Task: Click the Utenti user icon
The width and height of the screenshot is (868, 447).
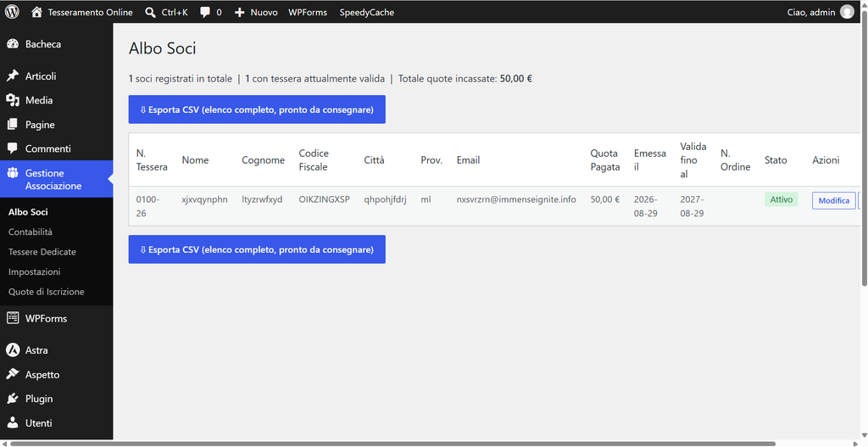Action: (x=13, y=422)
